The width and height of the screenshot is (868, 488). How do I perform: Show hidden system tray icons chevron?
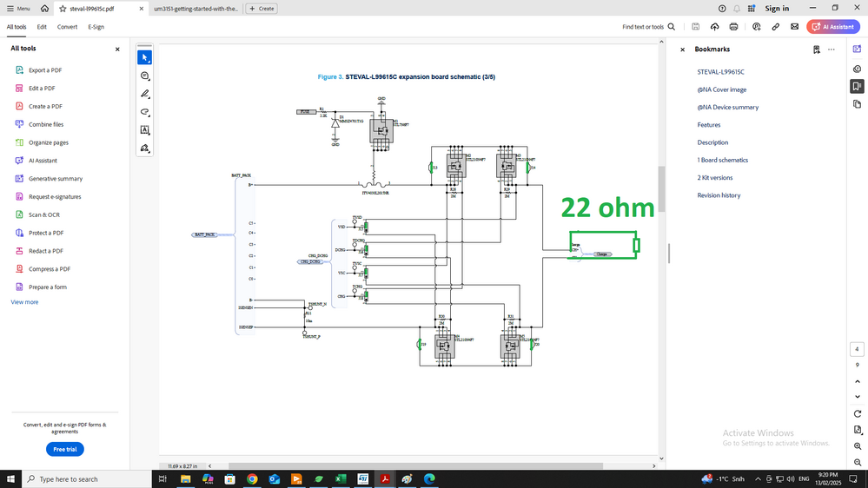click(x=758, y=478)
